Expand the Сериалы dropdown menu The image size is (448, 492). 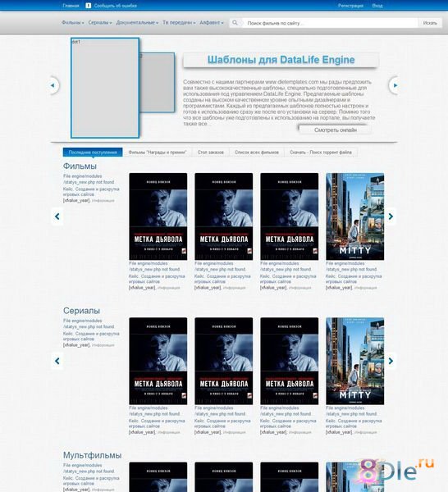tap(100, 23)
